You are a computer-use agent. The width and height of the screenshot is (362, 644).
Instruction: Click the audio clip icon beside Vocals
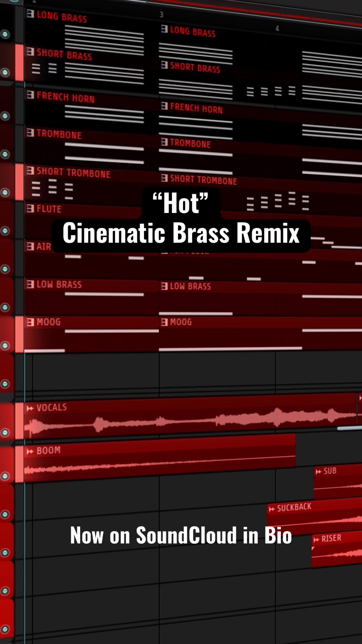coord(30,408)
